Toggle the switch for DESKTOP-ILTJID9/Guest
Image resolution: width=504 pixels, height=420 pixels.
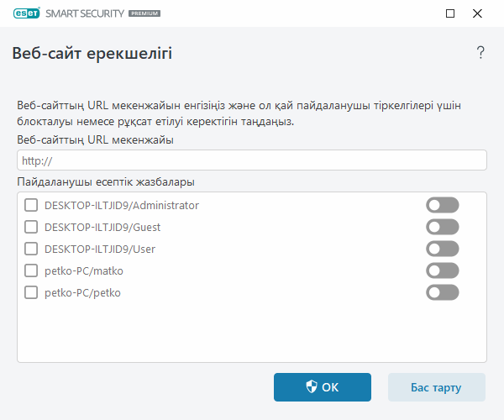click(443, 227)
